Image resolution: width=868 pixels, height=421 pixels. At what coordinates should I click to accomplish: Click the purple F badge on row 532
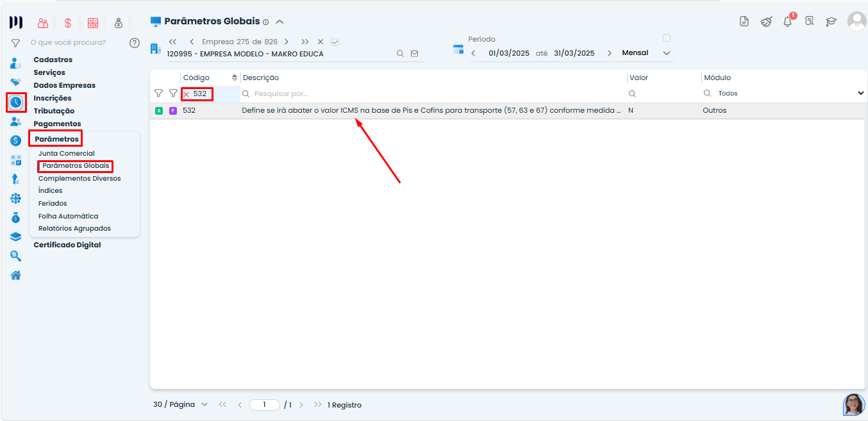173,110
